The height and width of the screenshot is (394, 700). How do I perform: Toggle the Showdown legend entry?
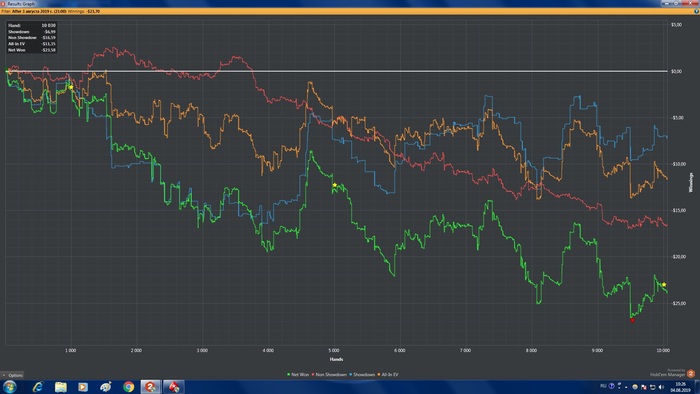click(362, 375)
